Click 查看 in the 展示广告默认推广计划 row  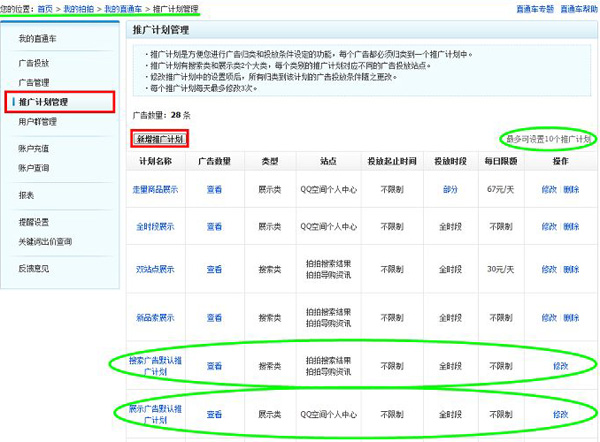[214, 414]
